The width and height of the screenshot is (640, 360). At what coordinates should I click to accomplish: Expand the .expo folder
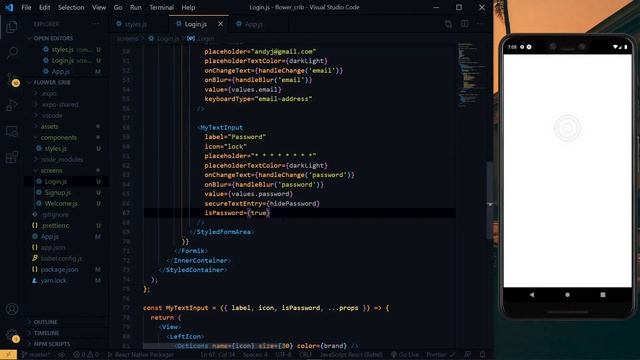(49, 93)
